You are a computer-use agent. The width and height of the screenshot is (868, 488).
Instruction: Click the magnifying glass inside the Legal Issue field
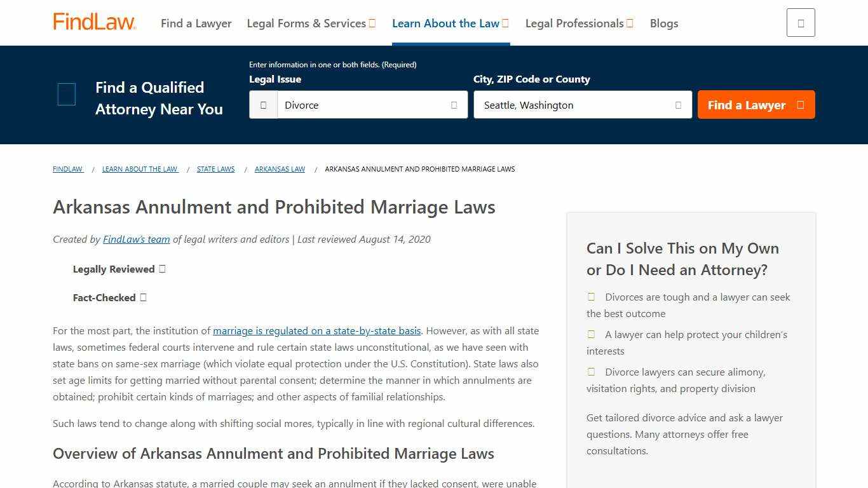(x=263, y=104)
